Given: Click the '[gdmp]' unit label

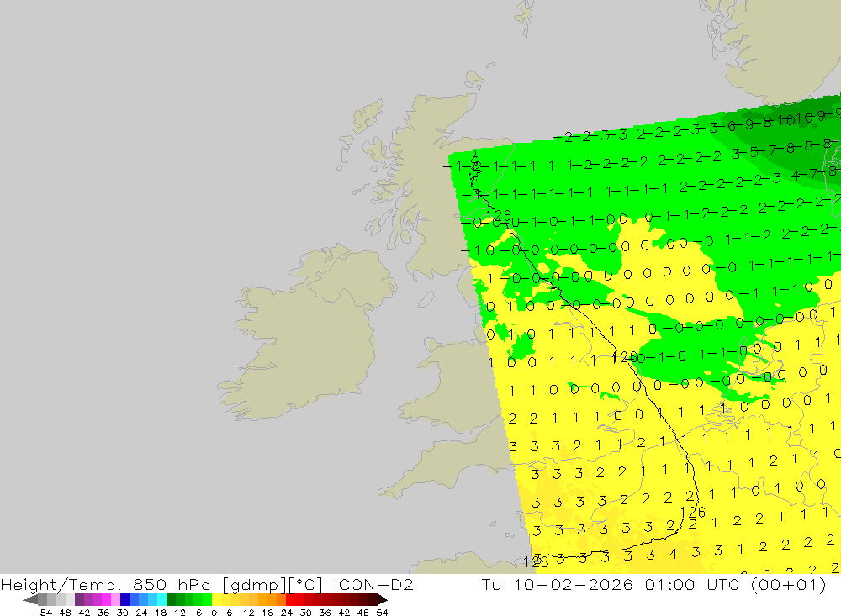Looking at the screenshot, I should (x=254, y=584).
